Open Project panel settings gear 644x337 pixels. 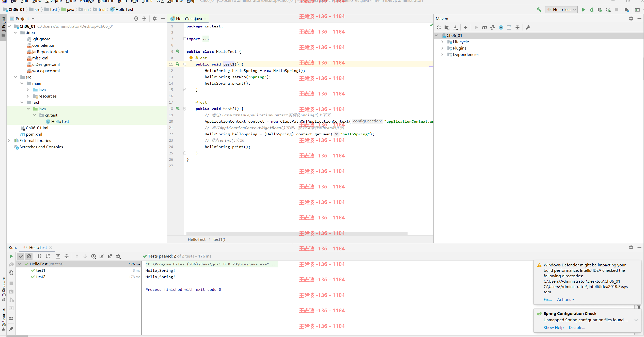click(x=155, y=19)
